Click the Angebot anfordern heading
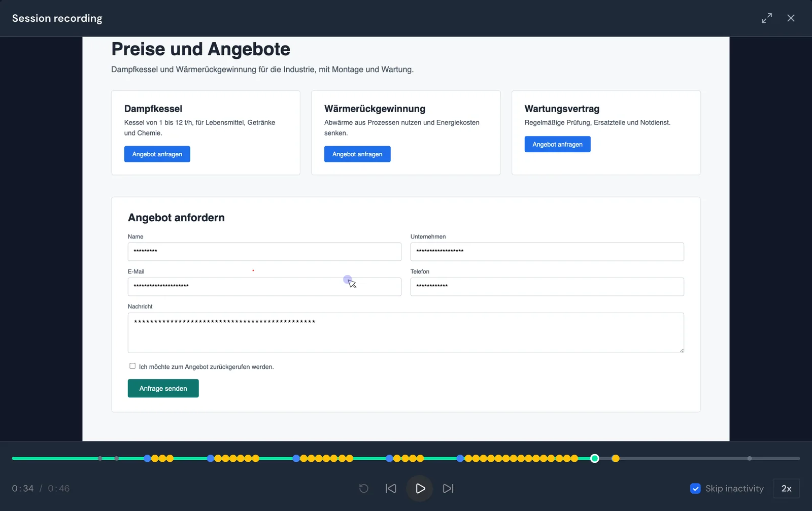This screenshot has width=812, height=511. click(176, 218)
